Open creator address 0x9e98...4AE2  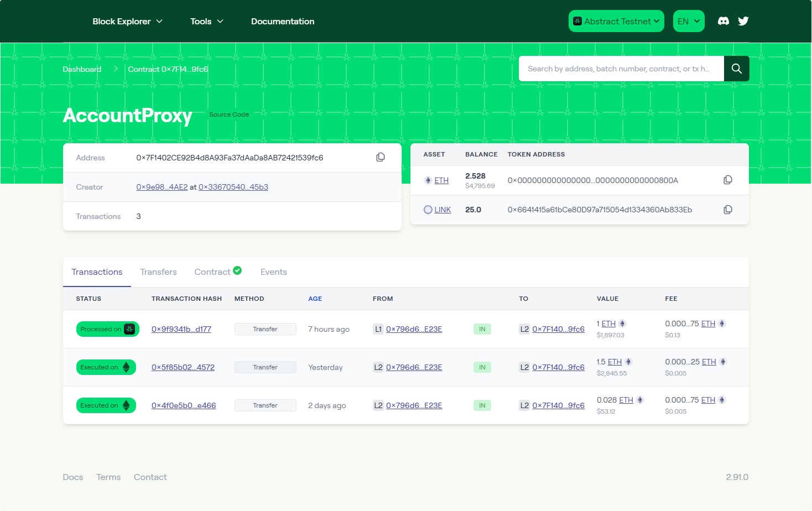click(162, 187)
